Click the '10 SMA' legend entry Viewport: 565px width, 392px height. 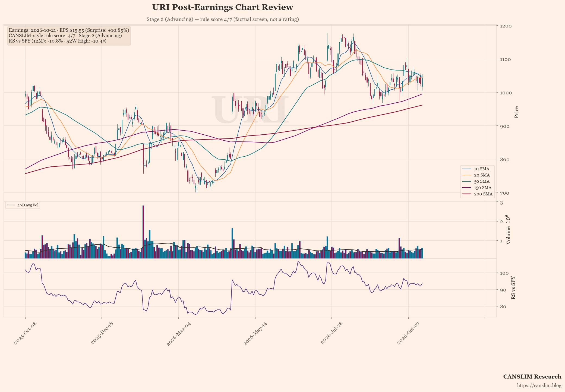point(476,169)
